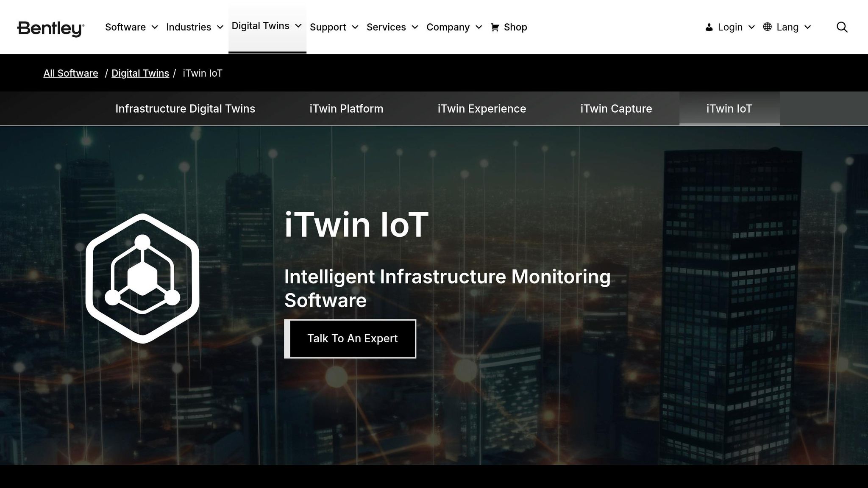Image resolution: width=868 pixels, height=488 pixels.
Task: Click the shopping cart icon next to Shop
Action: pos(495,27)
